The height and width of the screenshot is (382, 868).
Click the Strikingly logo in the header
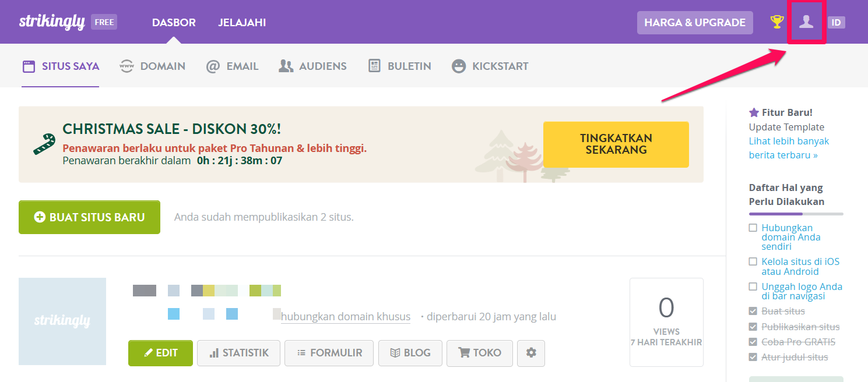tap(52, 22)
